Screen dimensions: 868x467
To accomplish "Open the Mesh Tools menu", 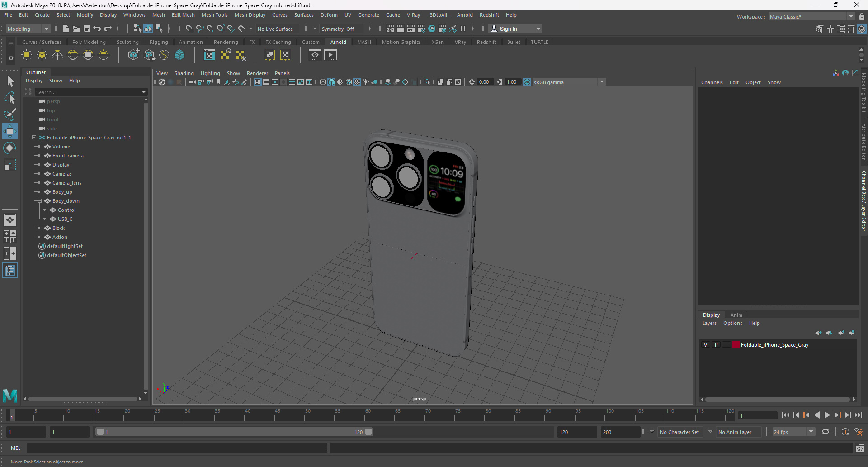I will [214, 15].
